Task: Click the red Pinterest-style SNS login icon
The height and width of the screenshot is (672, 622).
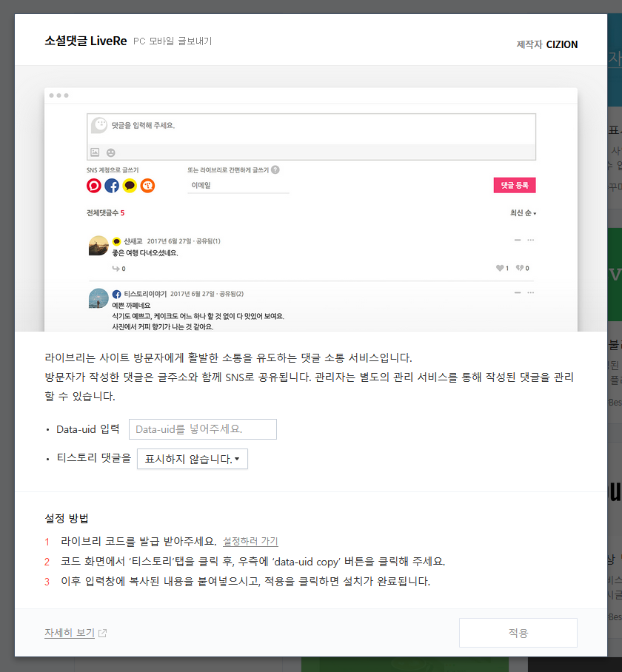Action: click(94, 186)
